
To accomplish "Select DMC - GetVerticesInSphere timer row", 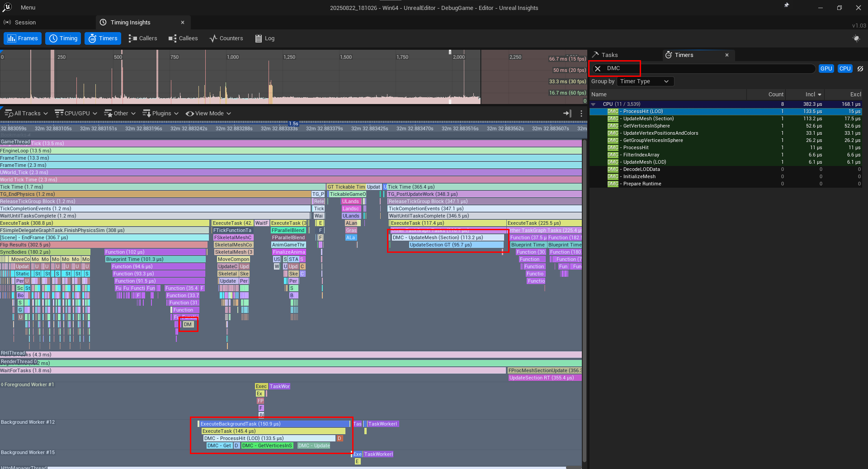I will (x=726, y=126).
